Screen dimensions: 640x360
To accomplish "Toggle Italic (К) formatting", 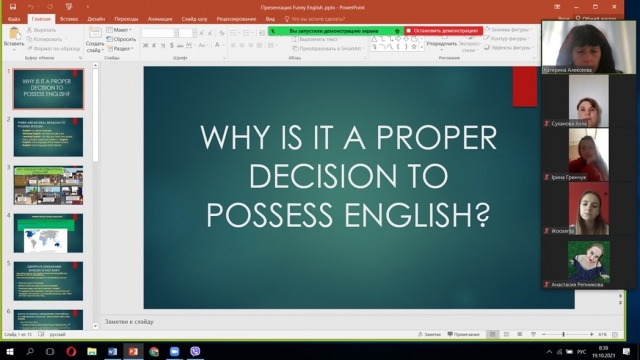I will click(x=154, y=45).
